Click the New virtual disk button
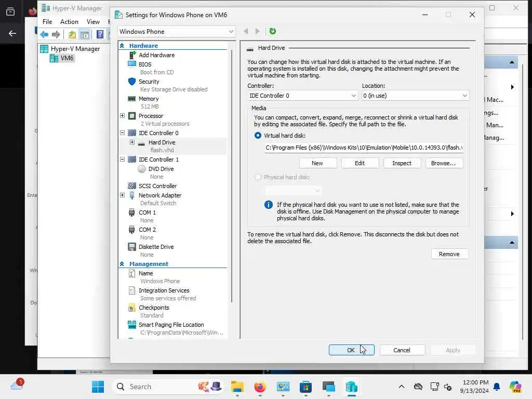This screenshot has width=532, height=399. coord(317,163)
